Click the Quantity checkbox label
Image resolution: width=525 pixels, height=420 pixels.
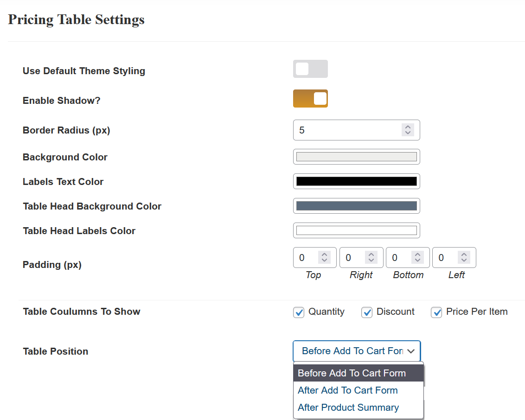click(x=326, y=312)
